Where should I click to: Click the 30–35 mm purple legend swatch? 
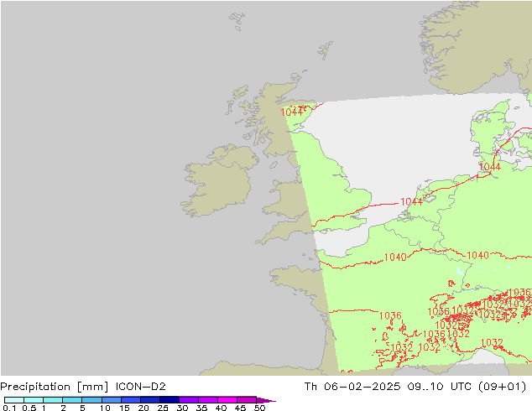189,400
